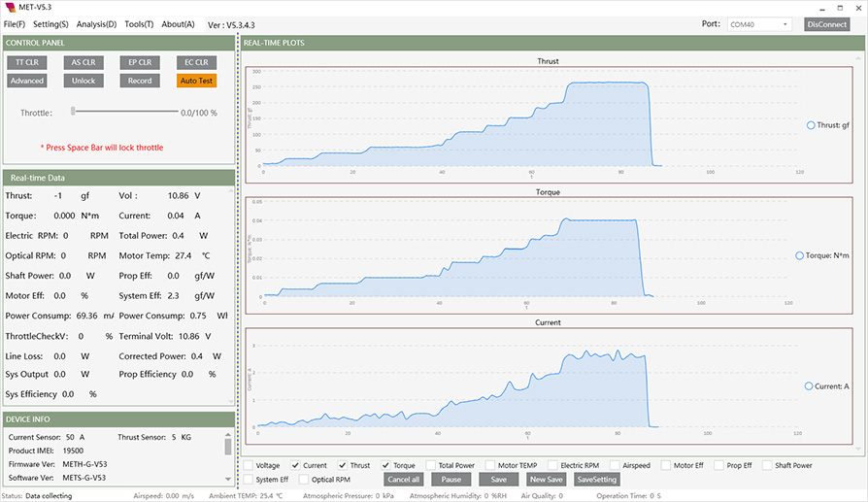Tick the Optical RPM checkbox
Screen dimensions: 868x502
click(x=304, y=480)
